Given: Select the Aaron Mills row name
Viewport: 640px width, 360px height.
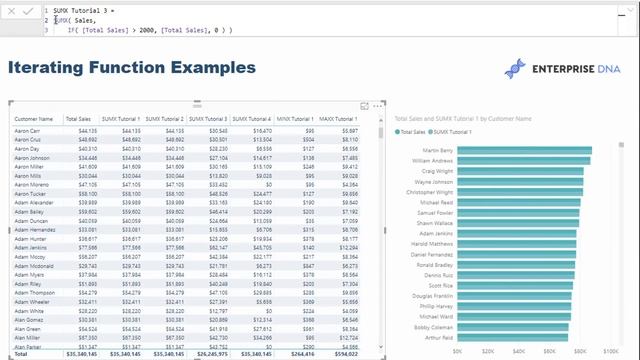Looking at the screenshot, I should tap(28, 176).
